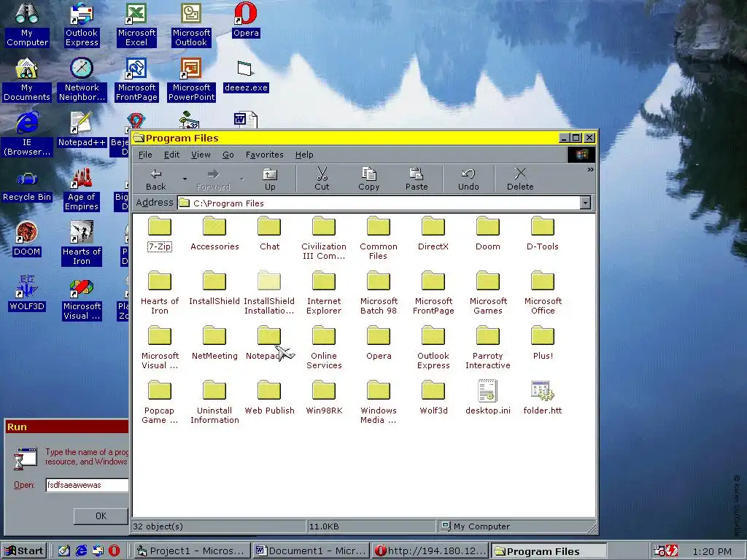Select the Notepad++ desktop shortcut
The height and width of the screenshot is (560, 747).
(x=82, y=129)
